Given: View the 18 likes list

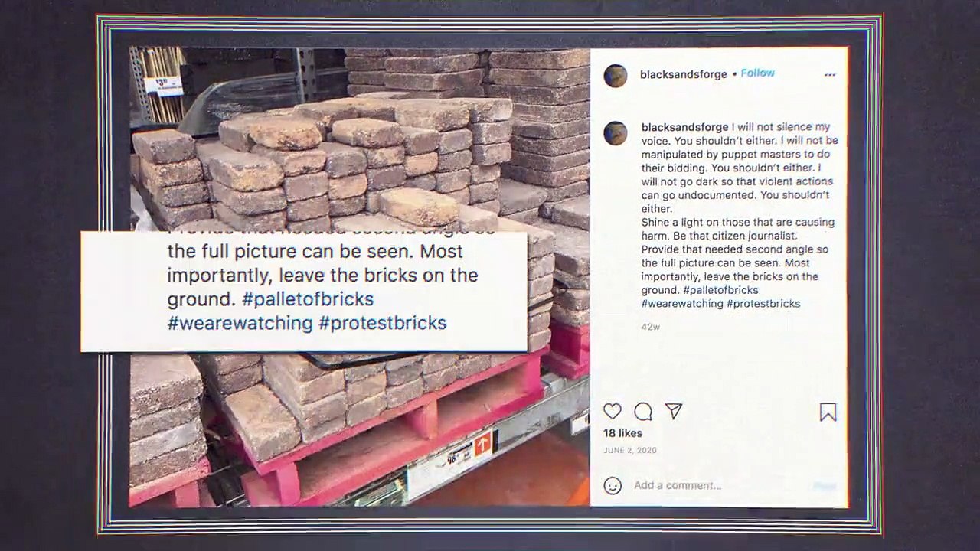Looking at the screenshot, I should 622,433.
